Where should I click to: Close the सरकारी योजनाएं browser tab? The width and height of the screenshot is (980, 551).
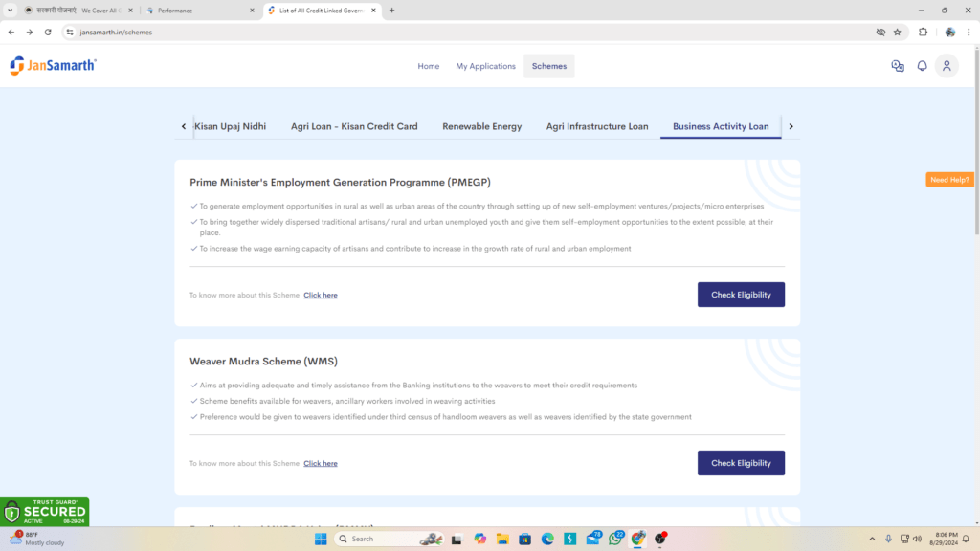point(130,11)
